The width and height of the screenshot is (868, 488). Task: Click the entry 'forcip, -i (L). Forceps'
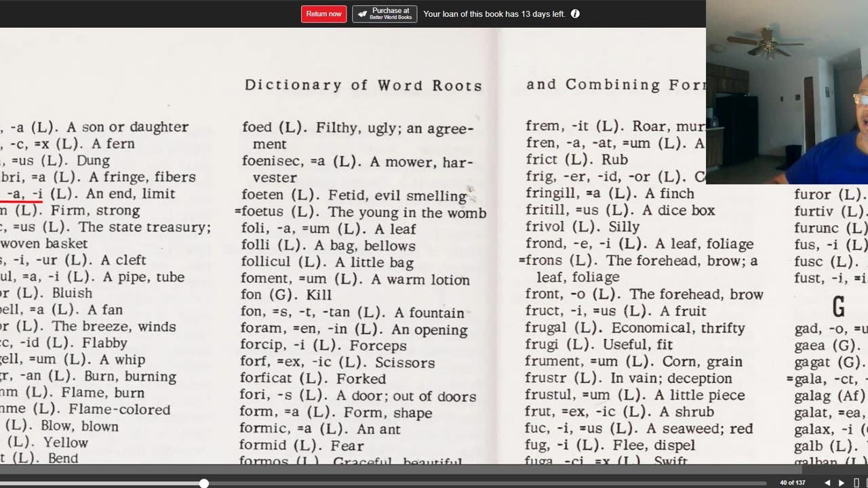[323, 346]
